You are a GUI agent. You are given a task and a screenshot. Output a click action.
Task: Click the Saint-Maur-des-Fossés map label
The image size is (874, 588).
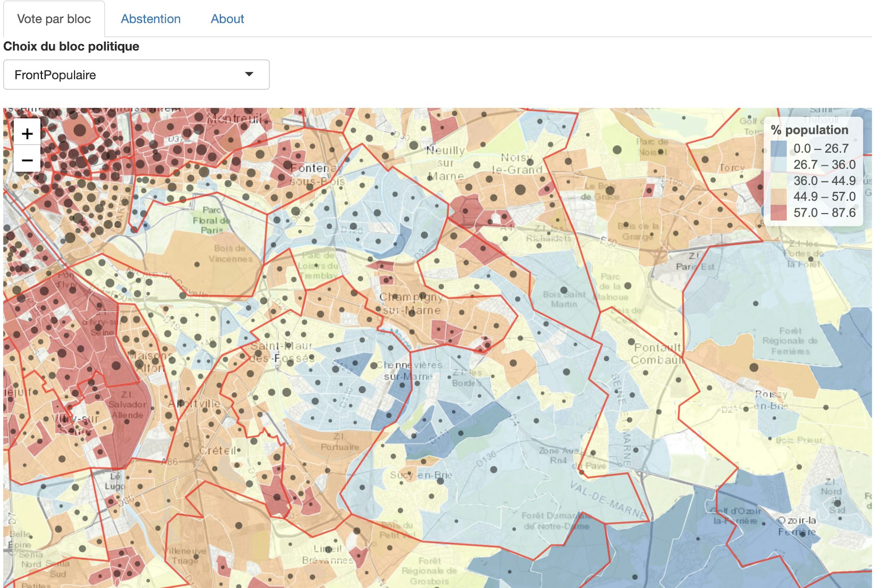282,352
